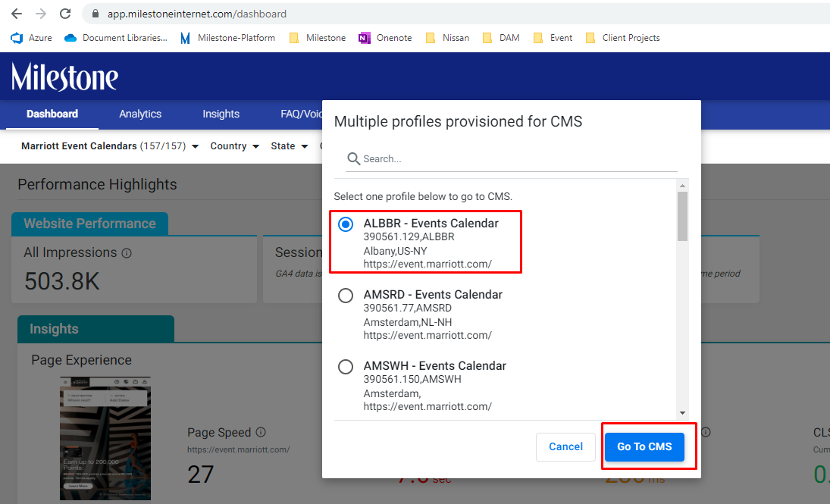The image size is (830, 504).
Task: Open the State filter dropdown
Action: [289, 146]
